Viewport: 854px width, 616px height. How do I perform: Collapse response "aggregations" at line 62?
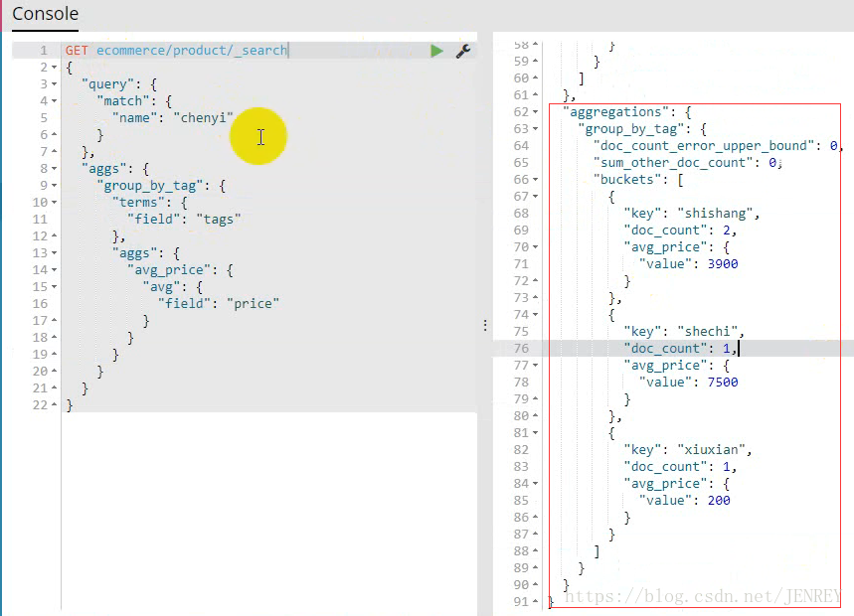point(537,112)
